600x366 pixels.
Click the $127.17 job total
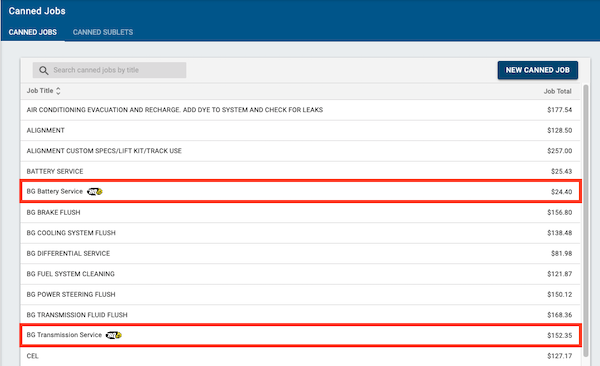click(x=559, y=356)
